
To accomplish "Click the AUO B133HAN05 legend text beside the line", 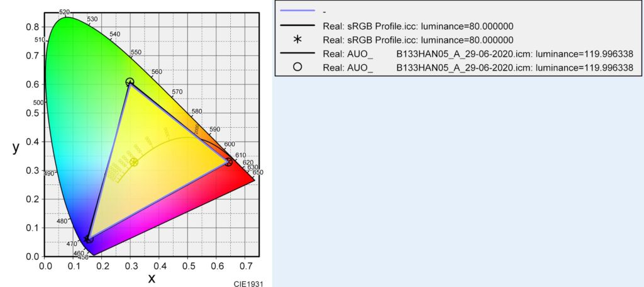I will 478,54.
